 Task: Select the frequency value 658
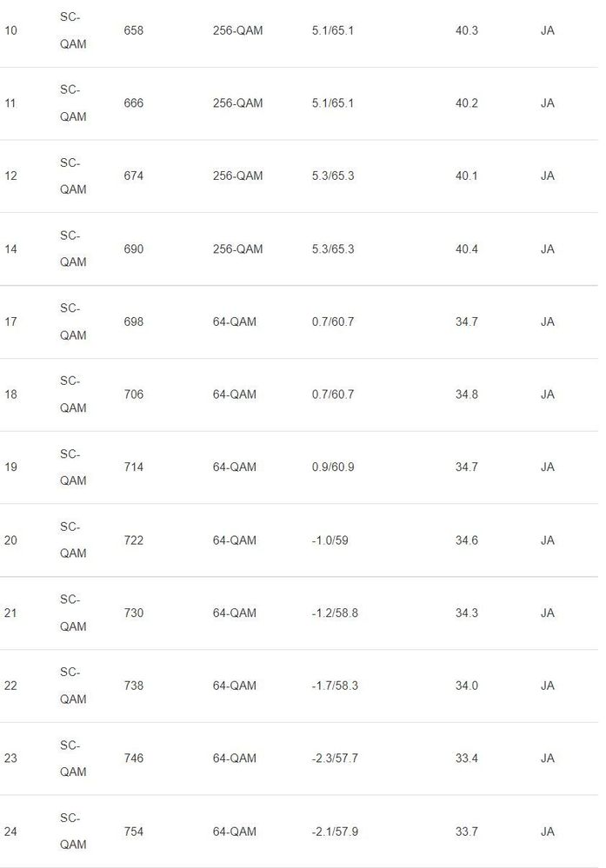tap(134, 30)
